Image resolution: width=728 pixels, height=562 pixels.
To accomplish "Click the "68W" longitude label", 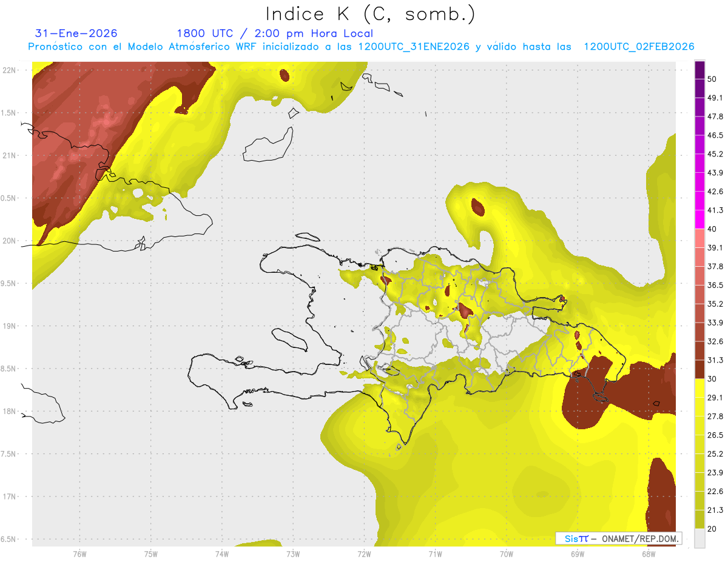I will pos(648,554).
